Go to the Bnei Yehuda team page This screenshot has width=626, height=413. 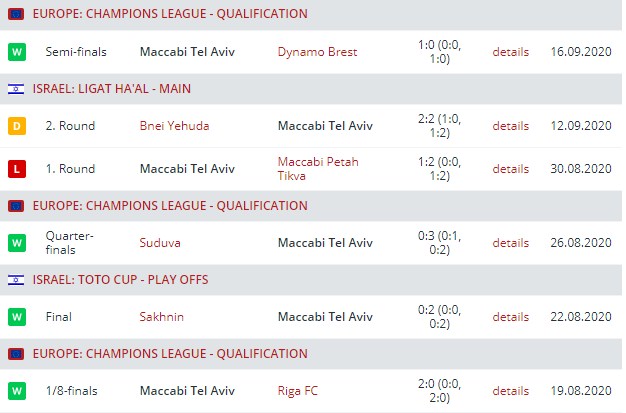point(174,126)
